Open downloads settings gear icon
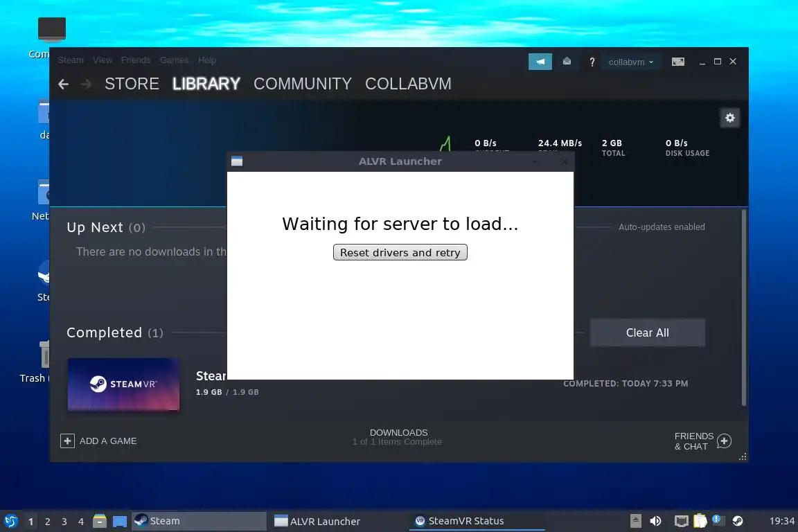Viewport: 798px width, 532px height. (x=730, y=118)
